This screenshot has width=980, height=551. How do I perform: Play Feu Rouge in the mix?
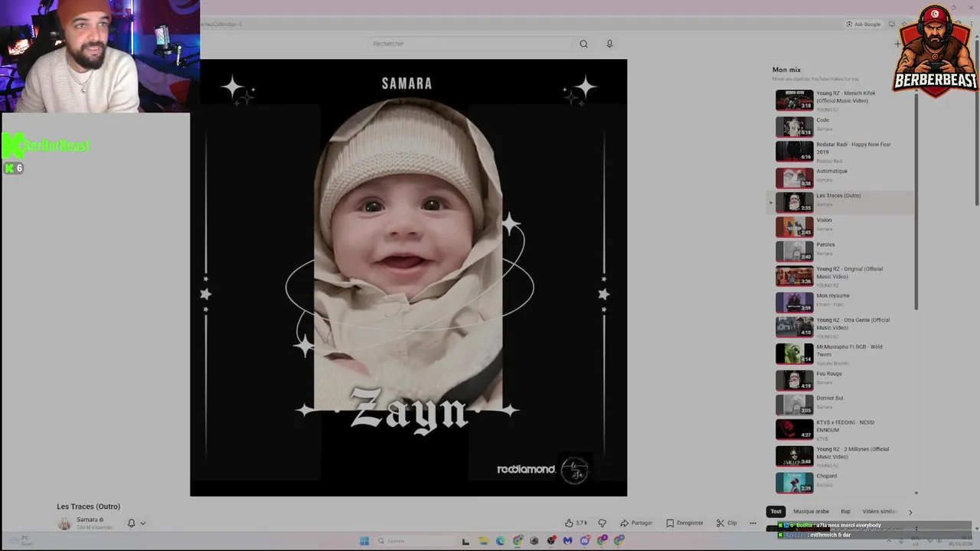(842, 380)
